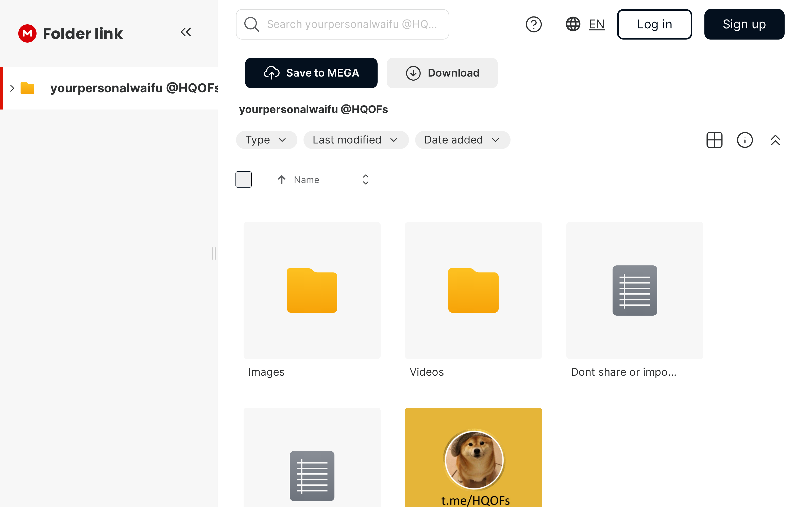The height and width of the screenshot is (507, 812).
Task: Click the Save to MEGA button
Action: 311,73
